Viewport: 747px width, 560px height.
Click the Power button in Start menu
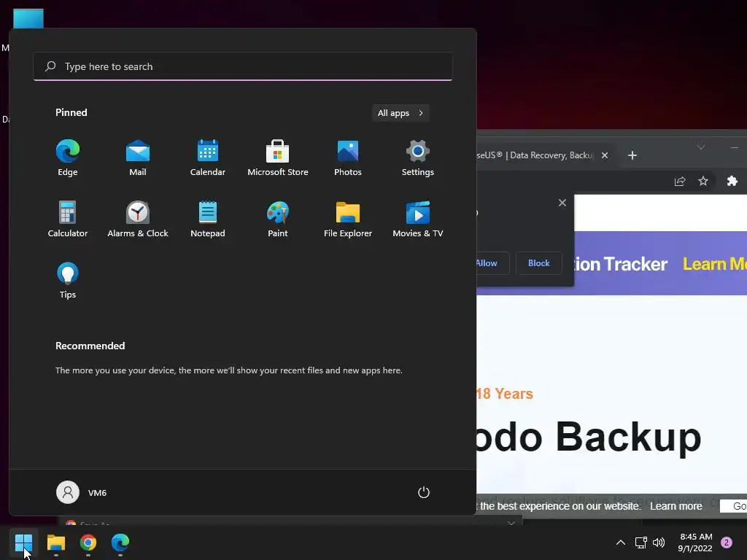point(424,492)
